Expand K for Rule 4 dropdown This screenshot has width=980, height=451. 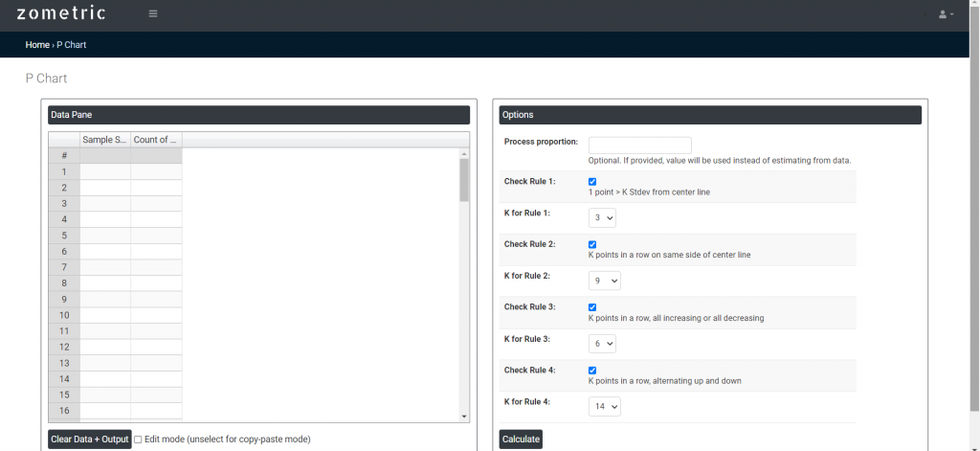click(604, 407)
